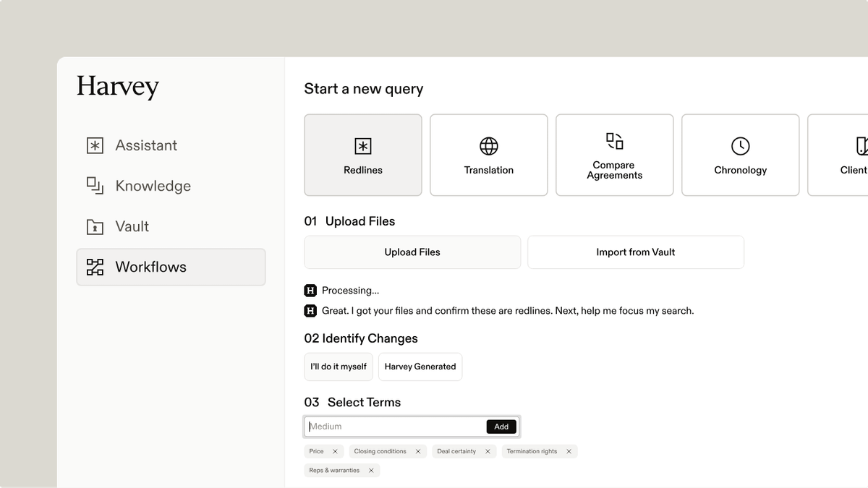The image size is (868, 488).
Task: Click the Workflows diagram icon
Action: point(95,267)
